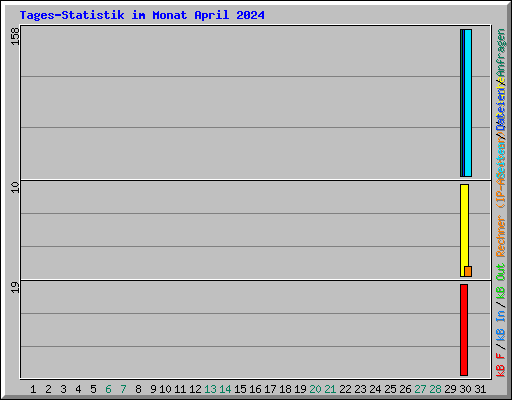
Task: Click day 26 on the x-axis
Action: pyautogui.click(x=405, y=389)
